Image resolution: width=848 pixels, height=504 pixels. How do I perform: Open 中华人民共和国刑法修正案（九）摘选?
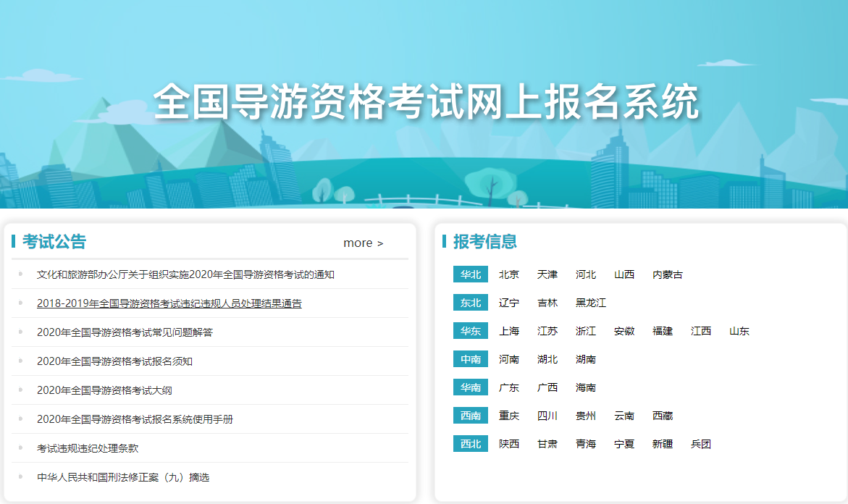[x=123, y=477]
